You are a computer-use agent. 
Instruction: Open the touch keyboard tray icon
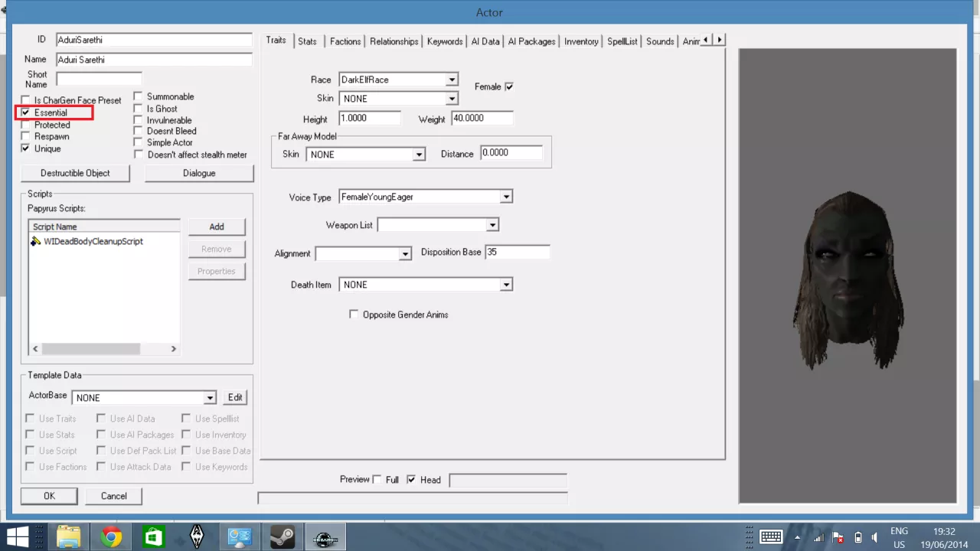pos(771,536)
